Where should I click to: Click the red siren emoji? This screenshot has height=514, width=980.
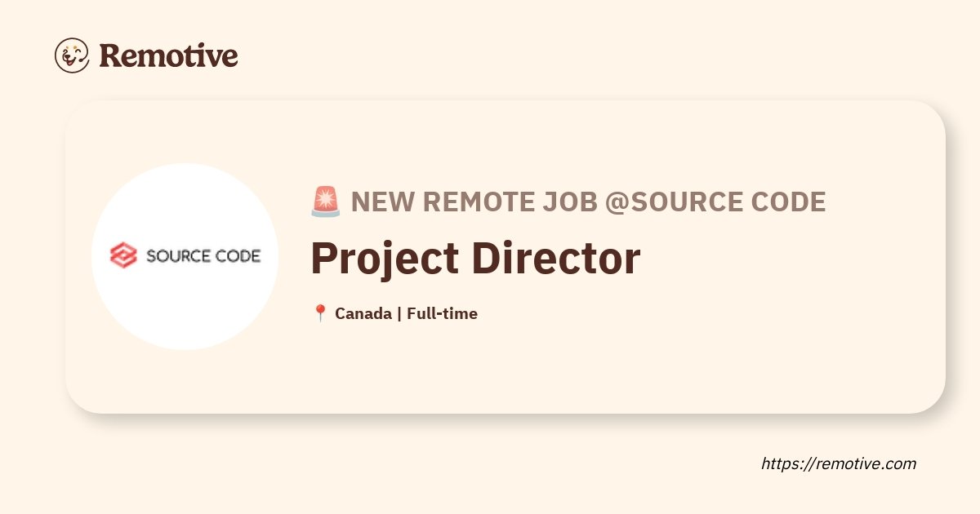tap(326, 202)
